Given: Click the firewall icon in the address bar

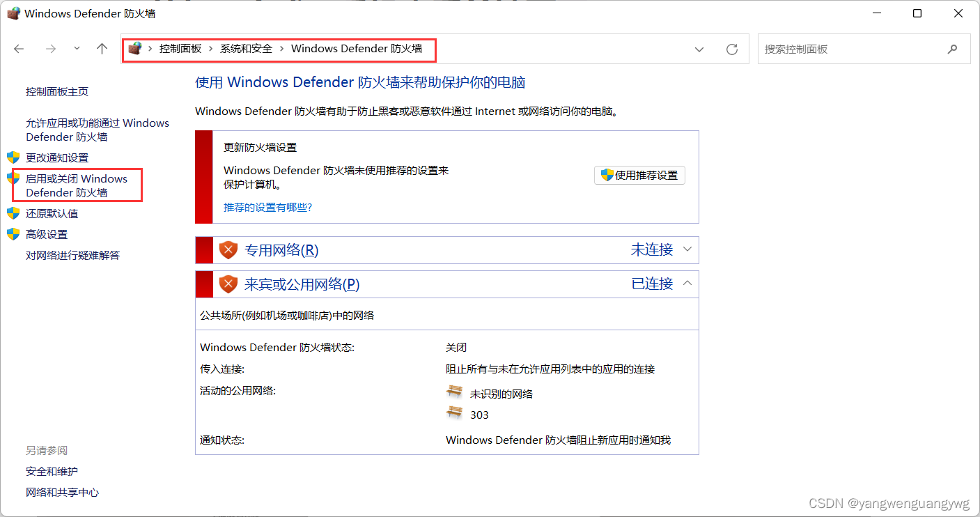Looking at the screenshot, I should pyautogui.click(x=135, y=49).
